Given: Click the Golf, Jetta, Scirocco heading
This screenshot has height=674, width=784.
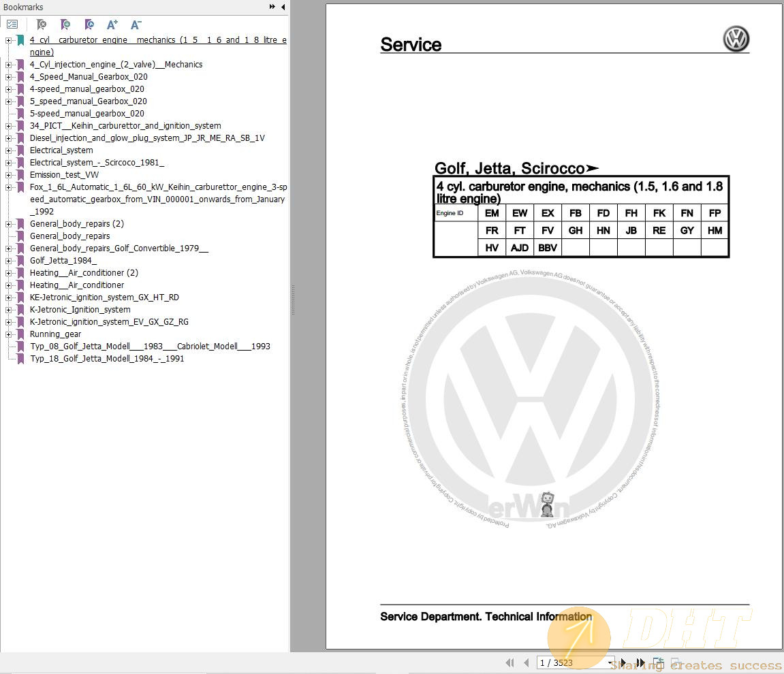Looking at the screenshot, I should [516, 168].
